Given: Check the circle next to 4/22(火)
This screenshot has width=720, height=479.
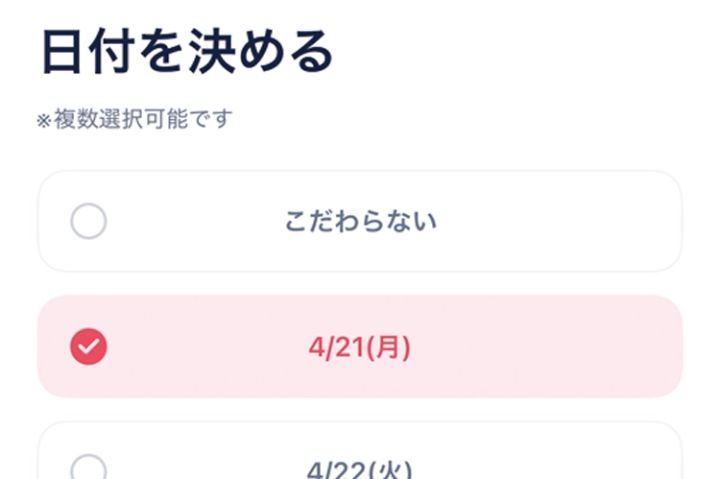Looking at the screenshot, I should click(x=89, y=468).
